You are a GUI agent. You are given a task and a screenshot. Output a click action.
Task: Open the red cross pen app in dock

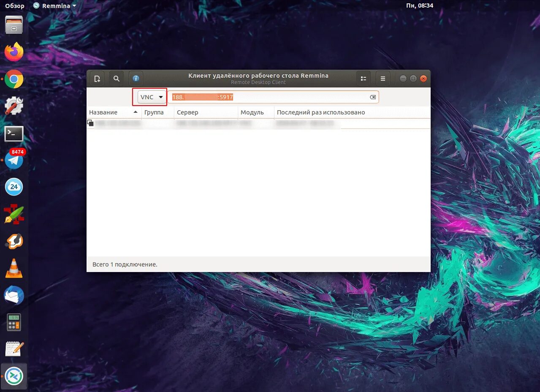pyautogui.click(x=14, y=214)
